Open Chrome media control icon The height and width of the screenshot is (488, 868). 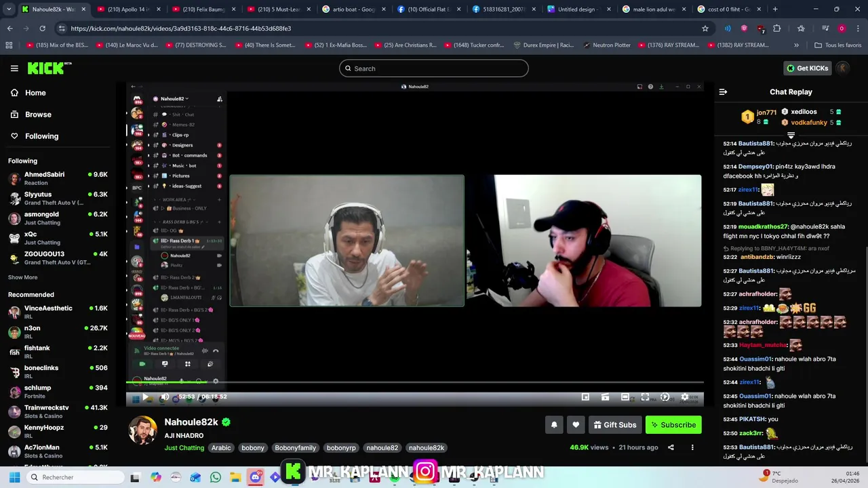825,28
